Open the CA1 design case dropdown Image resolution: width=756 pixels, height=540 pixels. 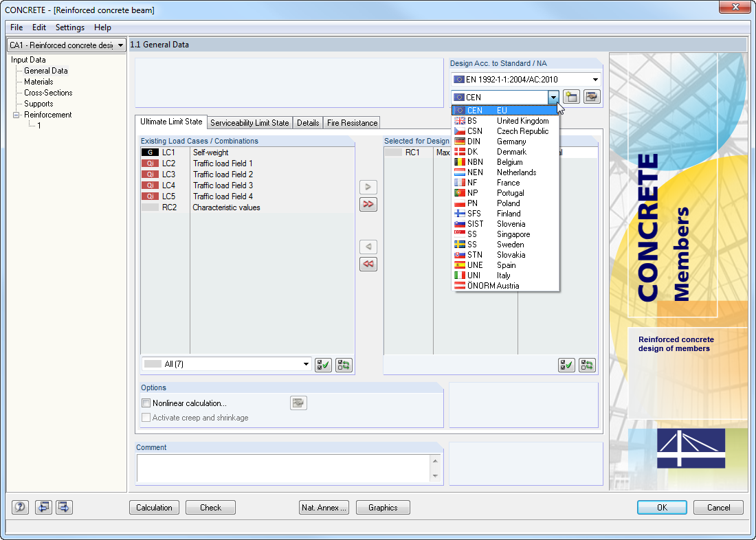pyautogui.click(x=67, y=45)
